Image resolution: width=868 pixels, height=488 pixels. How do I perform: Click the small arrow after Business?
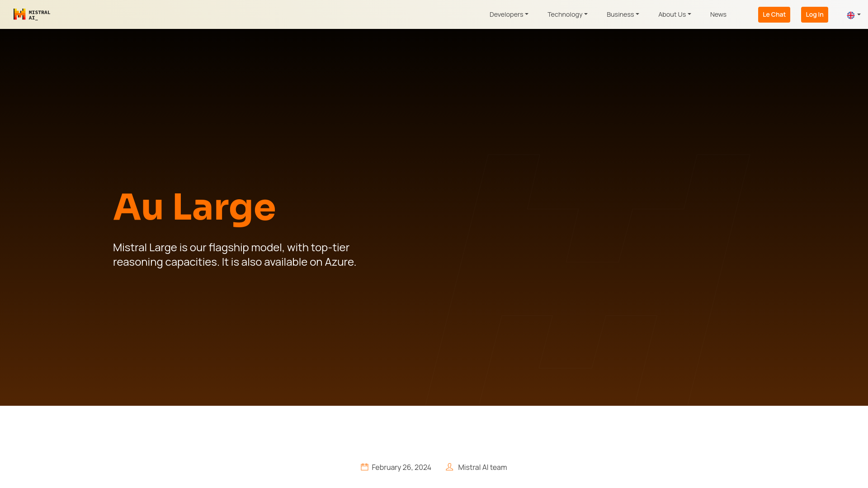637,14
